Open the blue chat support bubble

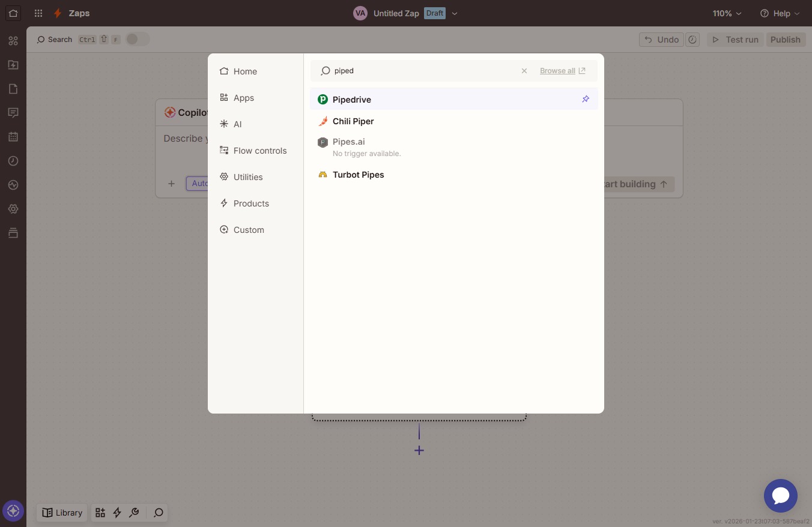pos(781,496)
